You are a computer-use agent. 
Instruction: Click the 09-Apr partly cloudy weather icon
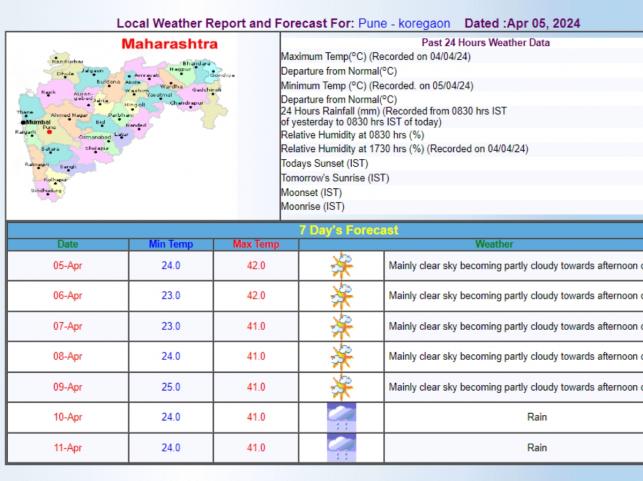tap(341, 386)
